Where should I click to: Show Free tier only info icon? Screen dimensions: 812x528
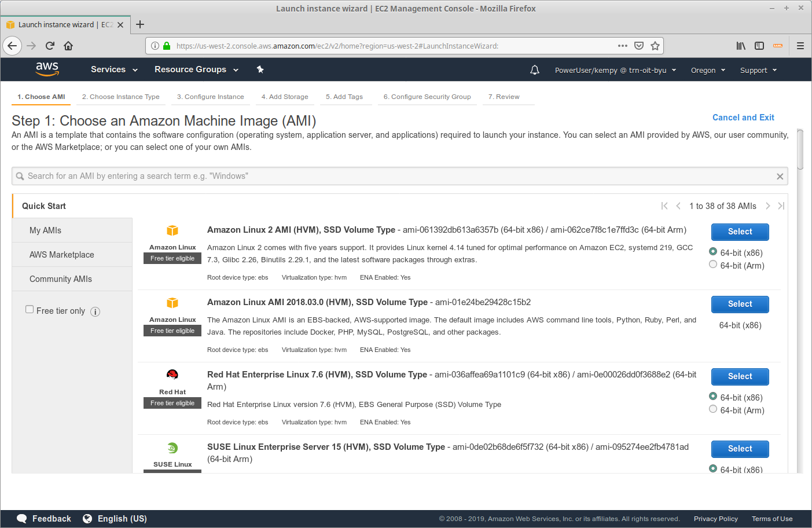click(x=95, y=311)
